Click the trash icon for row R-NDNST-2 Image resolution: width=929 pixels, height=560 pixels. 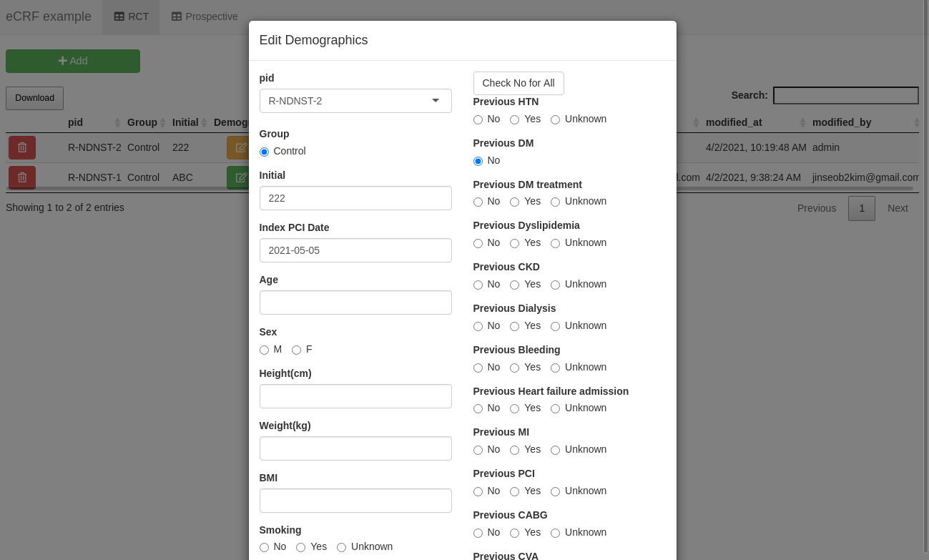click(22, 147)
